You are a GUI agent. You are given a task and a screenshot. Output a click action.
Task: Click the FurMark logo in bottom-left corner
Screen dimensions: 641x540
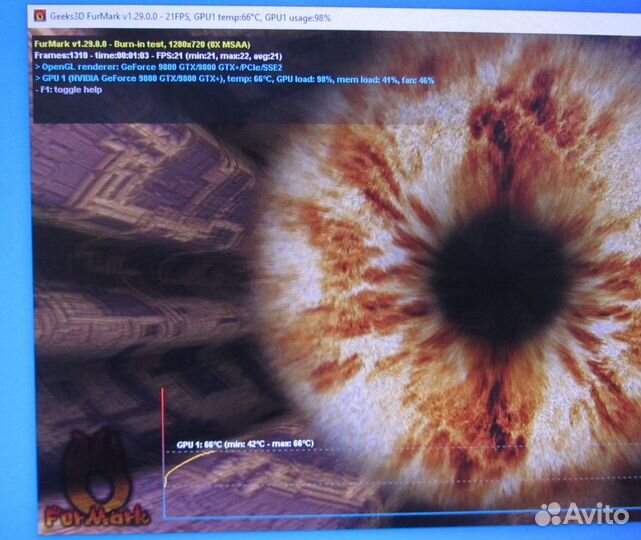coord(96,479)
